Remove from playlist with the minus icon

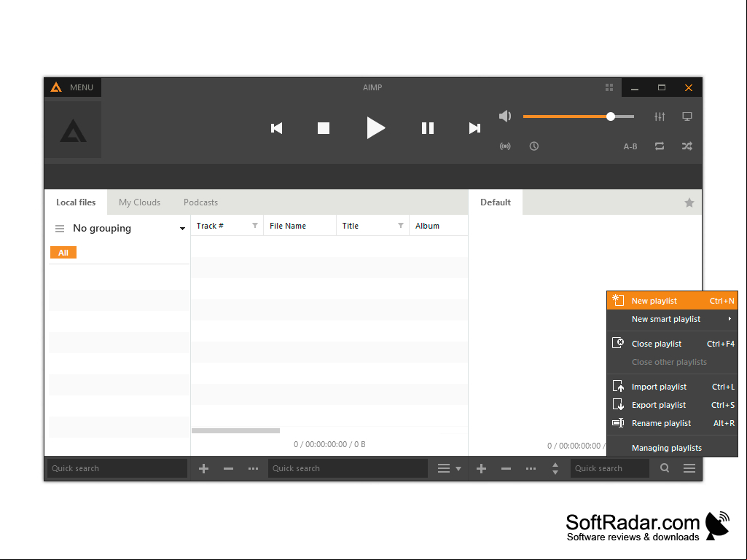(506, 468)
